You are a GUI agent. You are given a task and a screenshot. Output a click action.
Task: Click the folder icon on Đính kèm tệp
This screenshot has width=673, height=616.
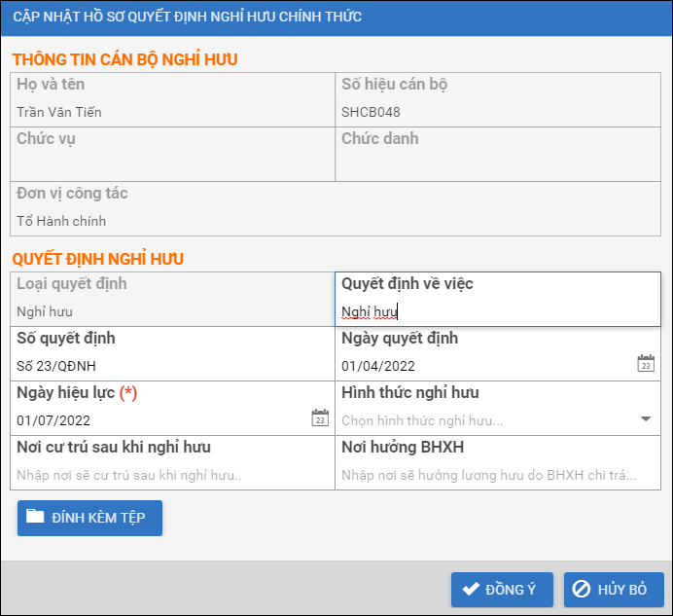pos(36,517)
